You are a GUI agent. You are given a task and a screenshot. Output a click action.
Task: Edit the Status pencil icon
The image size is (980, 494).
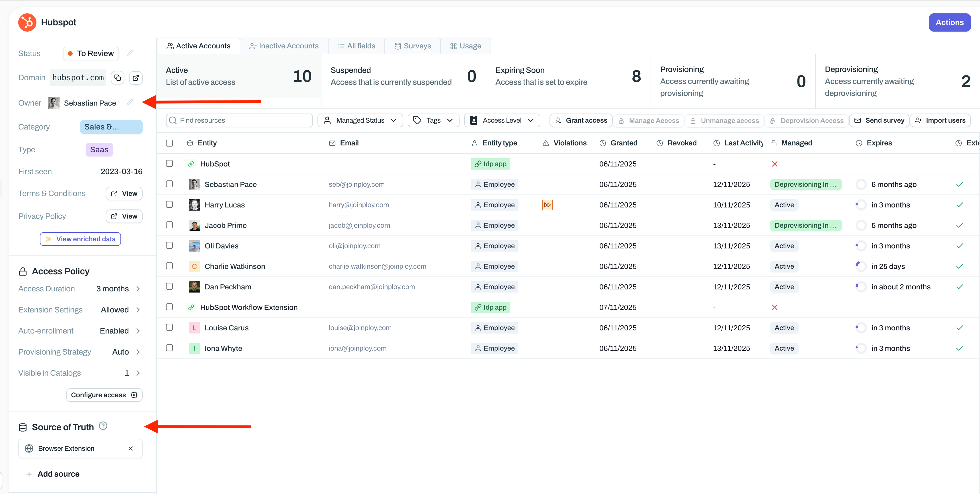tap(130, 53)
